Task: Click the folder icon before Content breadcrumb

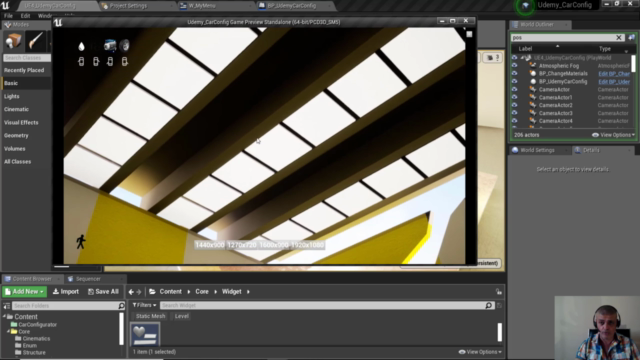Action: [x=152, y=291]
